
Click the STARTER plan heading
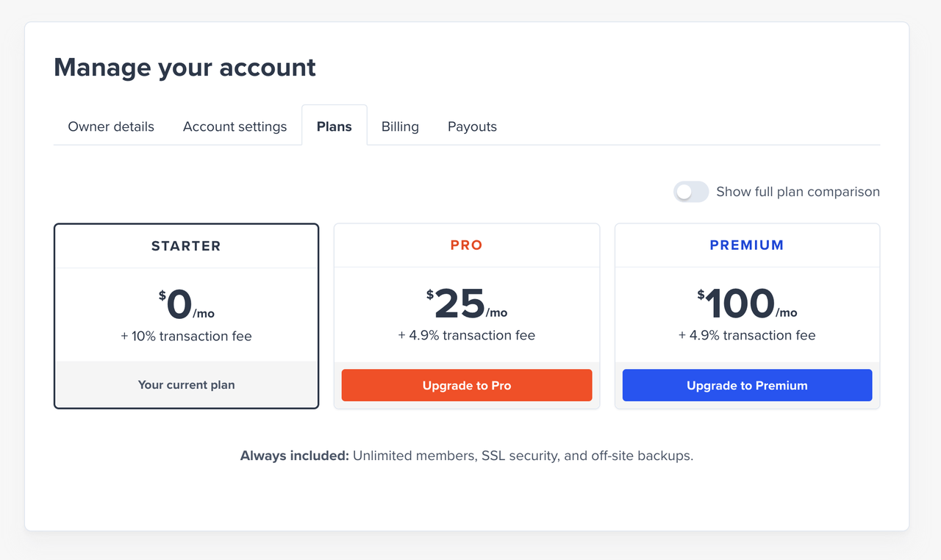(186, 245)
